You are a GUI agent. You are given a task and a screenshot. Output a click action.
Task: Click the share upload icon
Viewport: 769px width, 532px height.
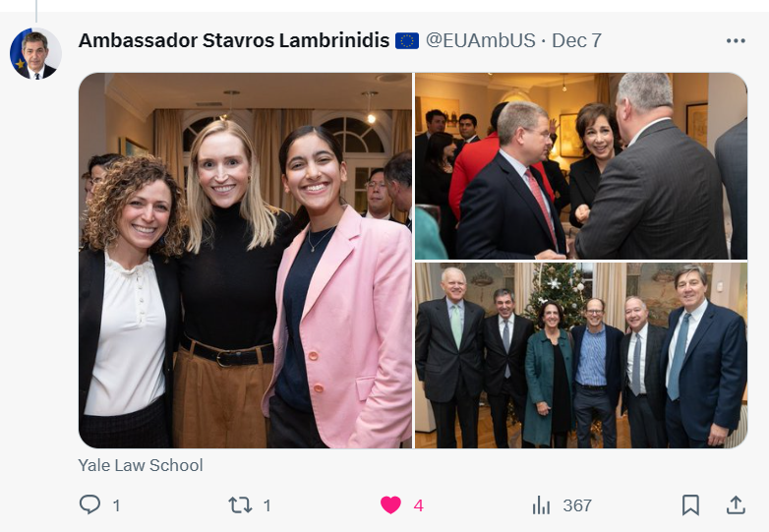point(736,505)
